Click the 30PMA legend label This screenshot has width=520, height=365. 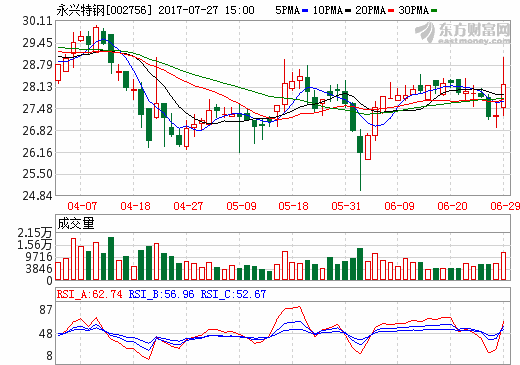click(413, 10)
